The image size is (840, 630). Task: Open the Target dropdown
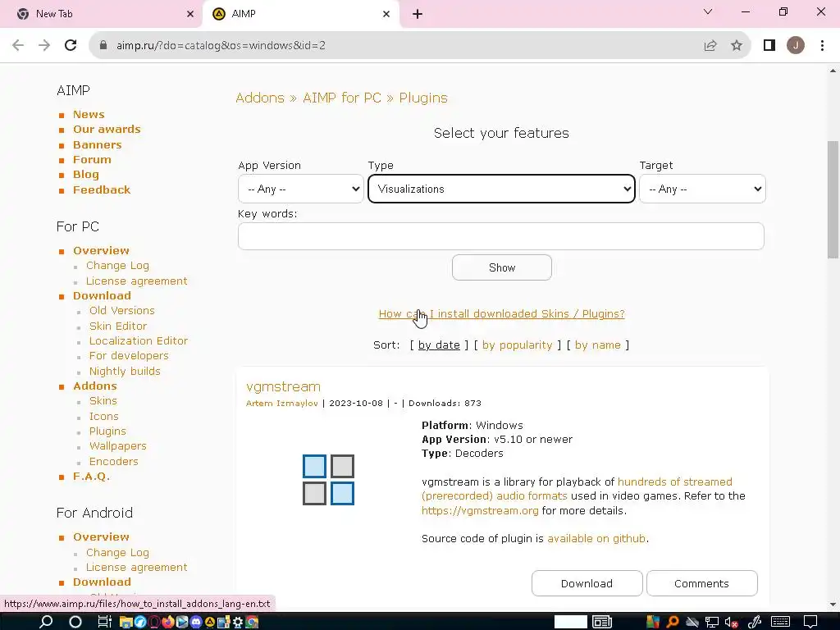(x=702, y=189)
